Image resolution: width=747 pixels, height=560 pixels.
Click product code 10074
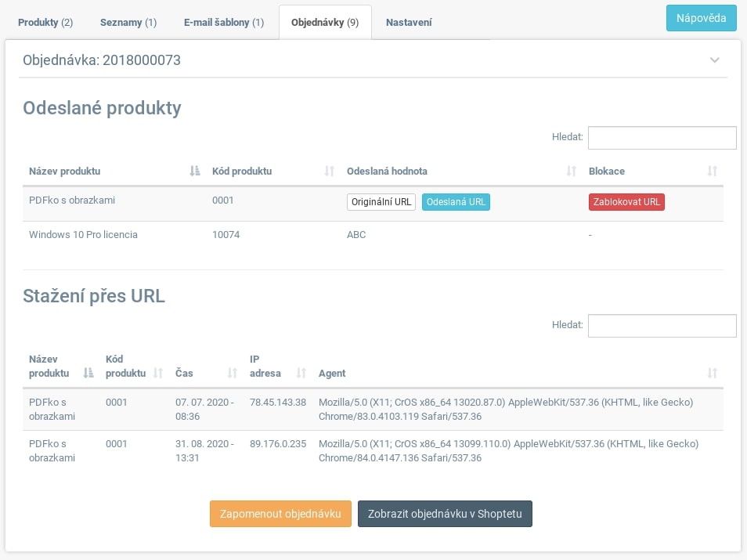point(226,234)
